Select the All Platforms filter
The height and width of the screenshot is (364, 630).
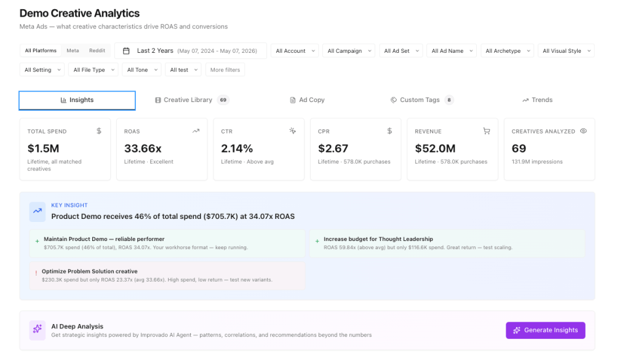coord(41,50)
